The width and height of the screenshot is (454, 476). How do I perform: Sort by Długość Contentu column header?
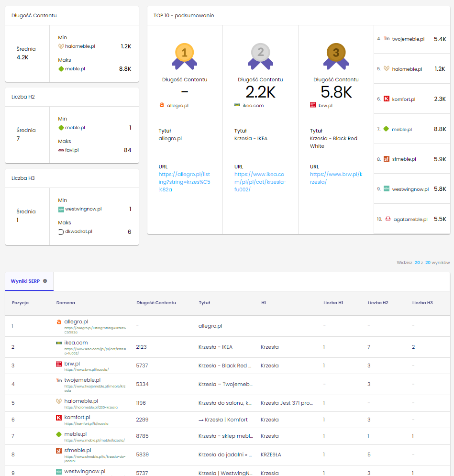(x=156, y=303)
